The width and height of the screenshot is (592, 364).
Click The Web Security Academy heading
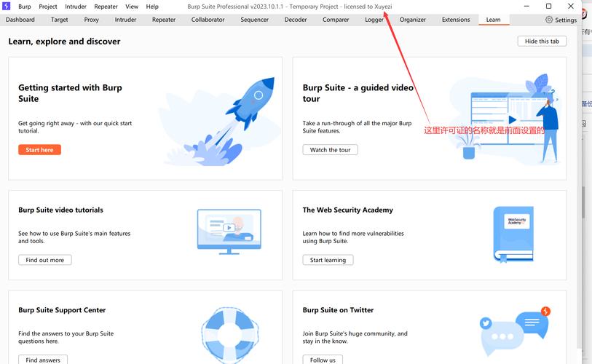point(348,210)
